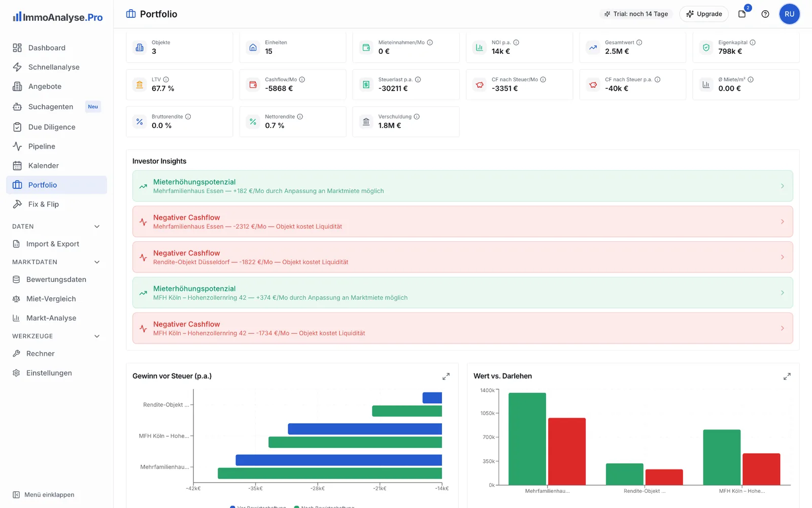
Task: Click the Fix & Flip hammer icon
Action: 17,204
